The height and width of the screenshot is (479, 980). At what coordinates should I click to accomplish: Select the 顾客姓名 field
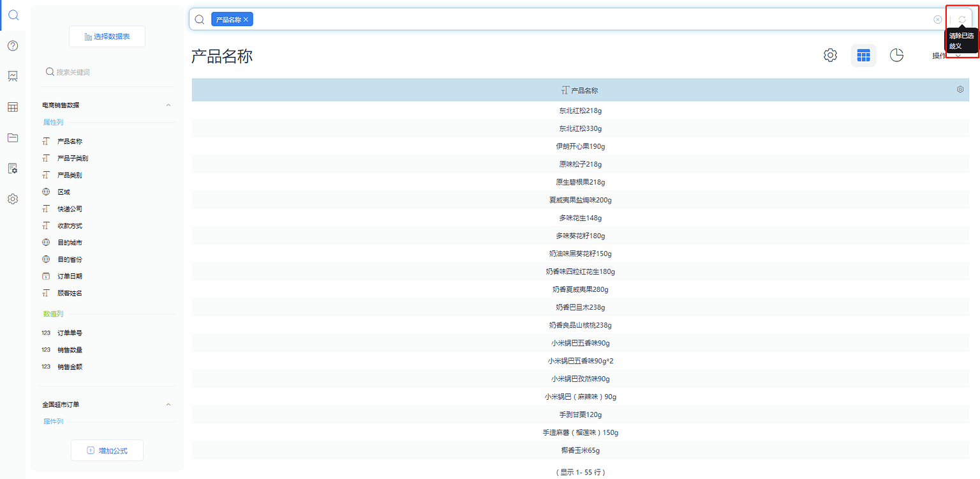click(70, 293)
